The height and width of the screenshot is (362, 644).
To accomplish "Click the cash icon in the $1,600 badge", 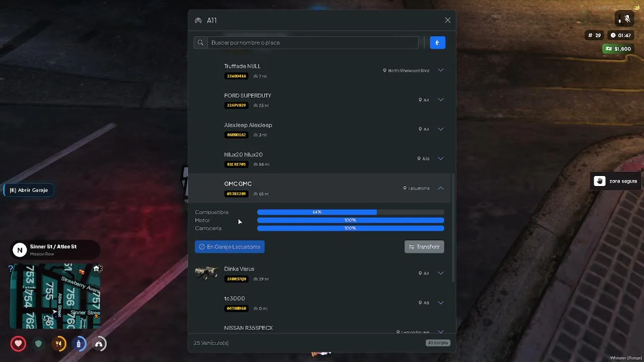I will pos(609,49).
